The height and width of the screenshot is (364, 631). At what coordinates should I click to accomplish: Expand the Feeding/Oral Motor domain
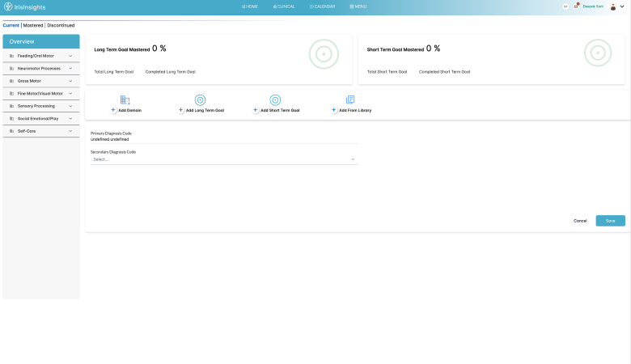tap(41, 56)
